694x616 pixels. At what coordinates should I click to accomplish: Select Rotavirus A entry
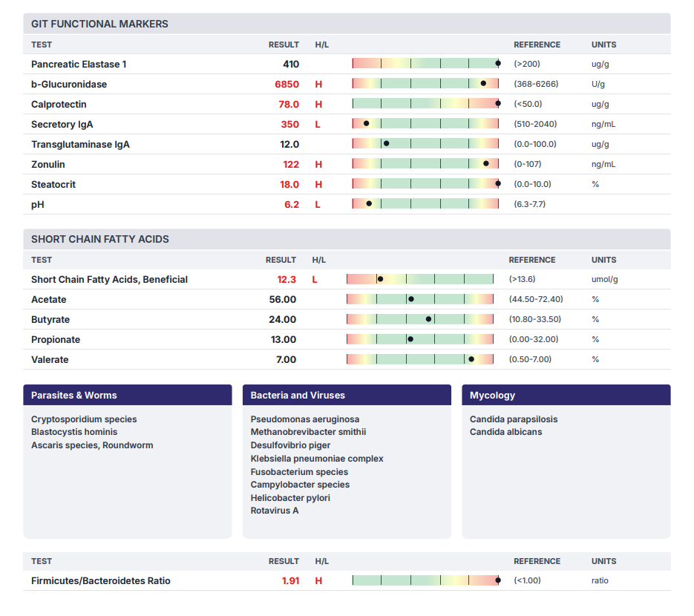275,511
